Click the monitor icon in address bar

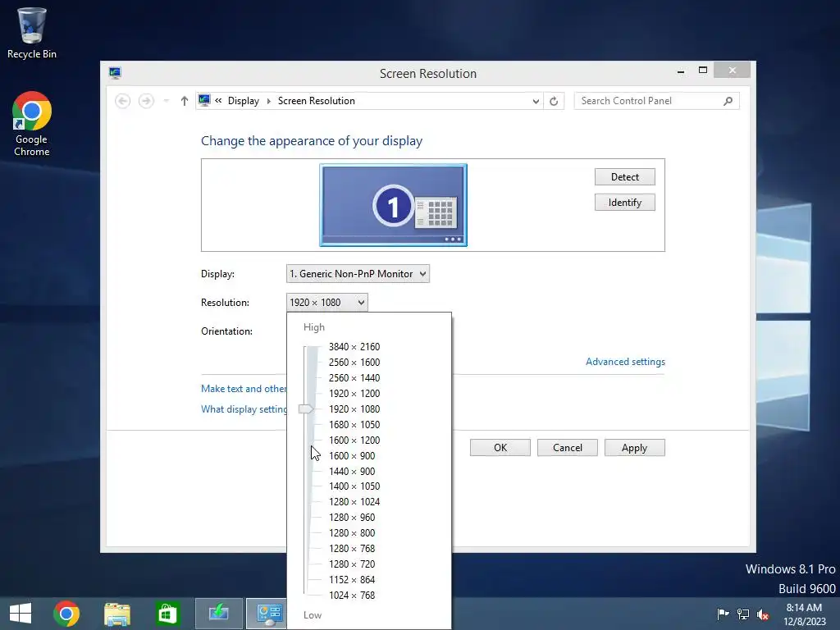coord(204,100)
